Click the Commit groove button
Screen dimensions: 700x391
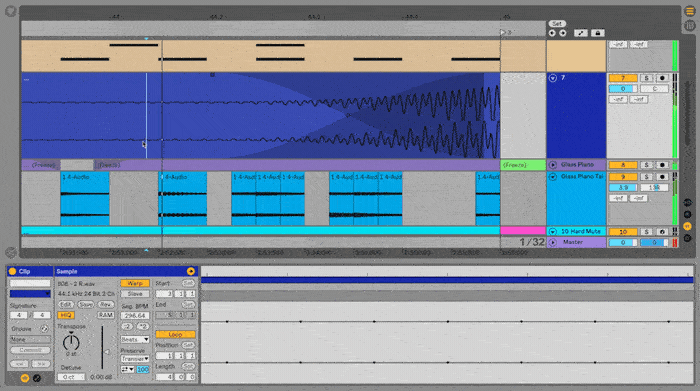tap(30, 350)
